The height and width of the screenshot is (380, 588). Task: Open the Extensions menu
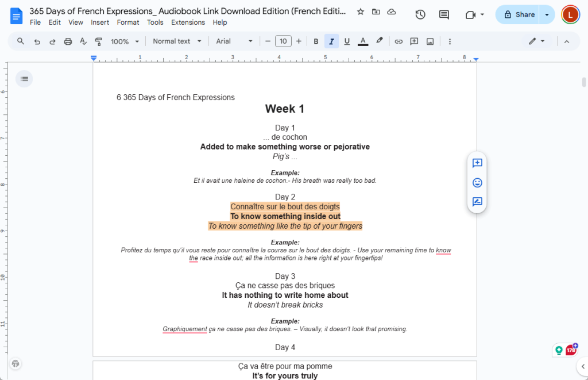188,22
